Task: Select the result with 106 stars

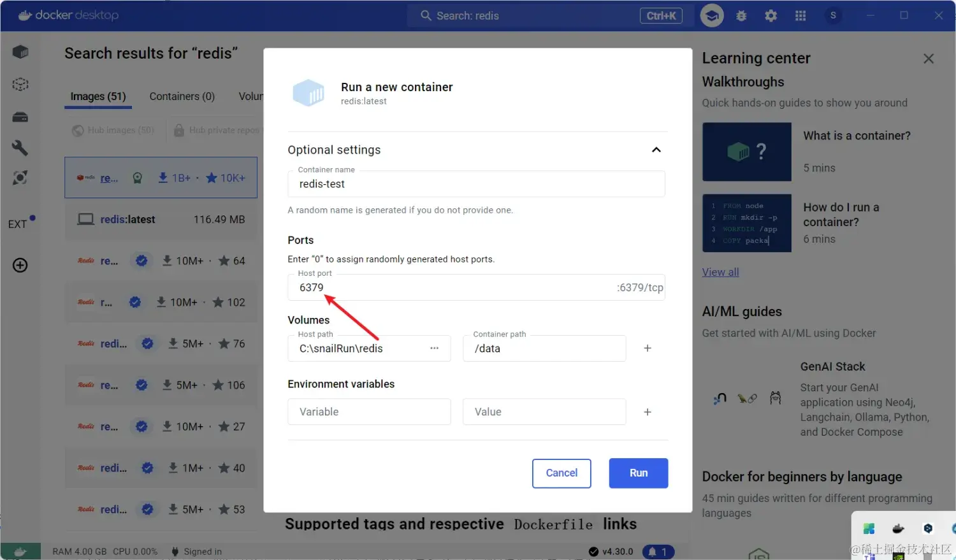Action: point(161,385)
